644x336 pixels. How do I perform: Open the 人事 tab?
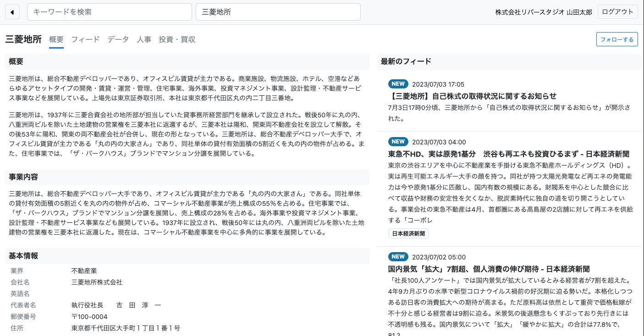[144, 39]
